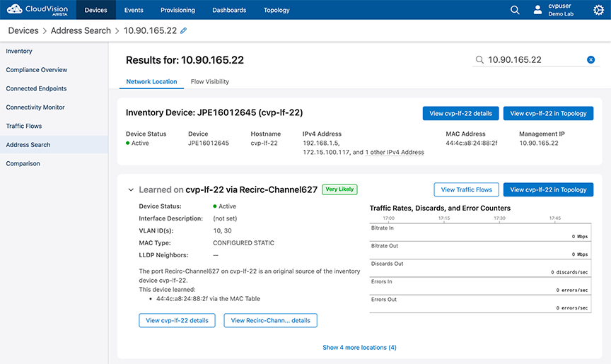This screenshot has width=611, height=364.
Task: Clear the address search with the X icon
Action: click(590, 59)
